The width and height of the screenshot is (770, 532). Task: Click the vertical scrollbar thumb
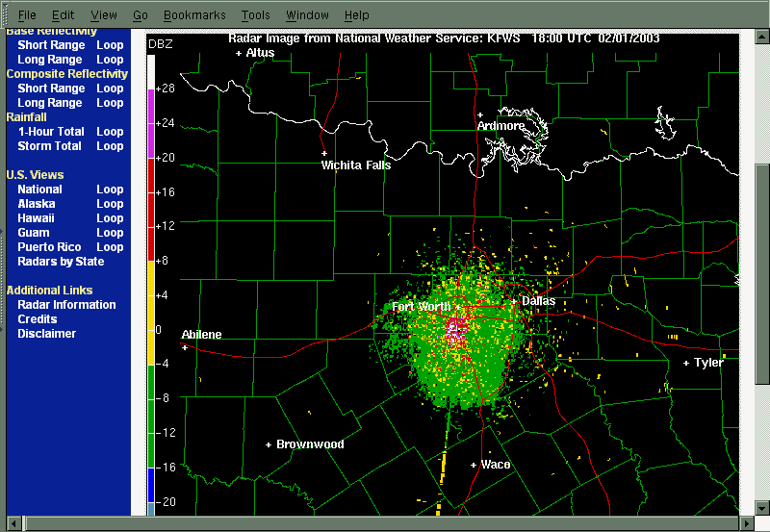(761, 275)
